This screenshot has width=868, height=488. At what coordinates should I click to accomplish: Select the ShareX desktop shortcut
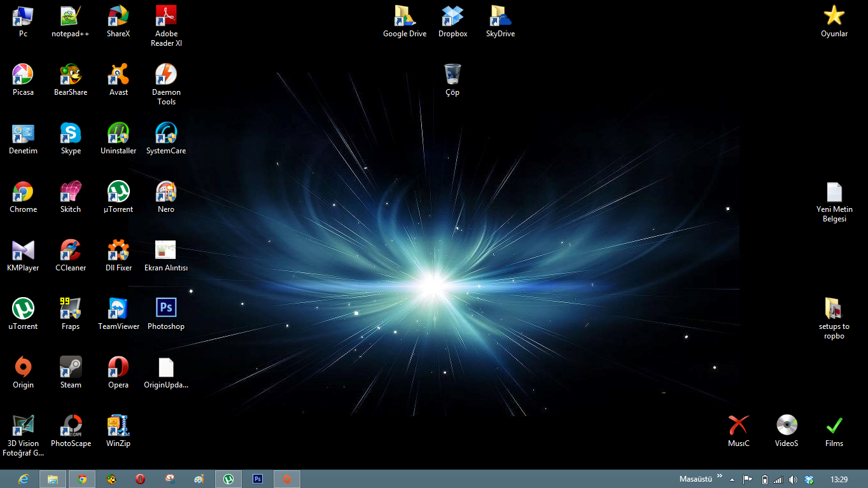(x=118, y=21)
